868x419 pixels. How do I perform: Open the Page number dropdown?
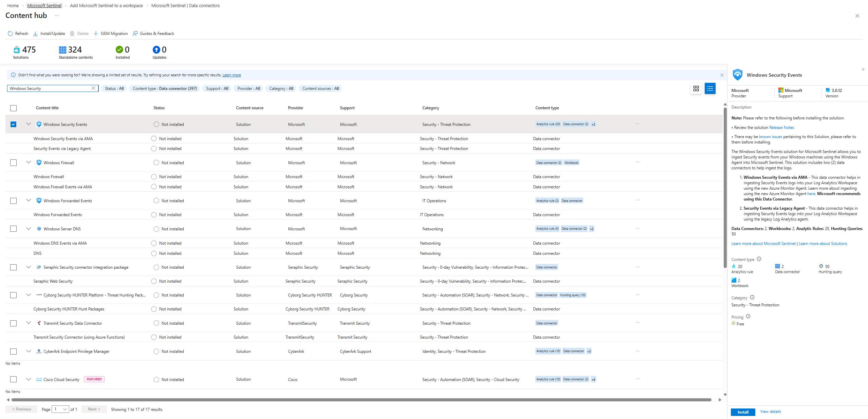[x=60, y=409]
